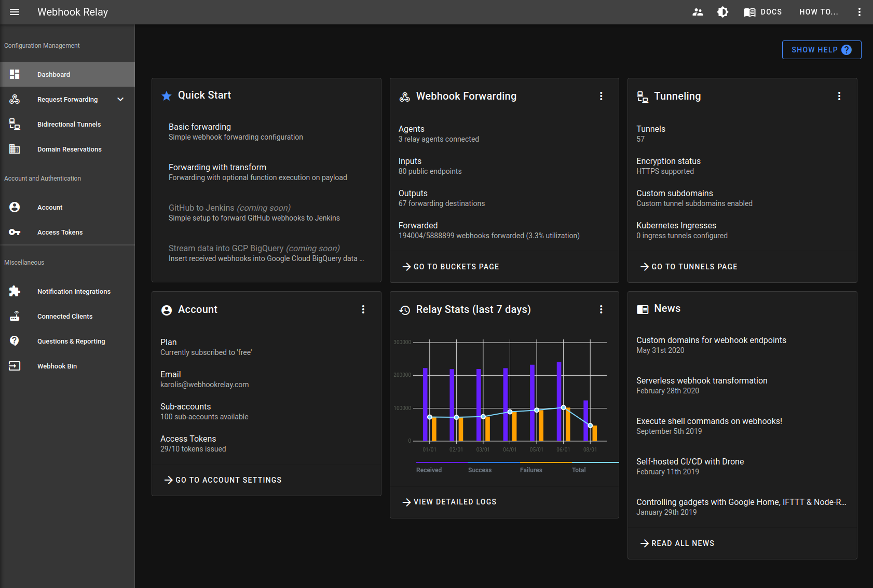Click the SHOW HELP button

coord(822,49)
